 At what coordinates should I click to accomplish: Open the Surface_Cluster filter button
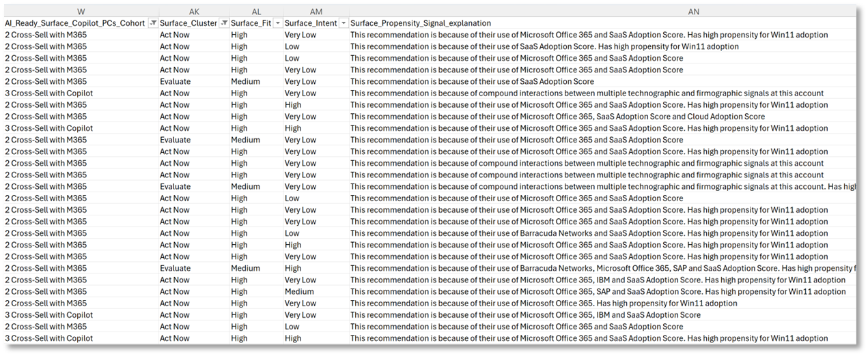223,23
